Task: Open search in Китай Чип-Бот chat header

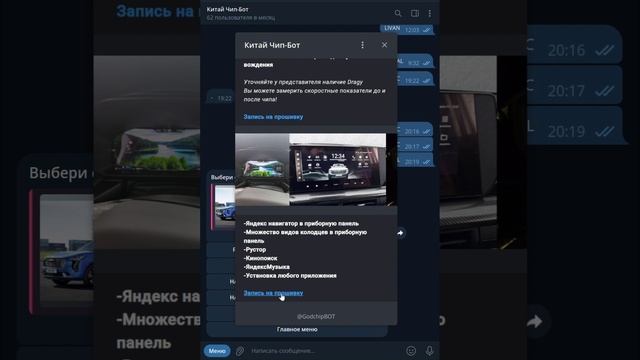Action: (398, 13)
